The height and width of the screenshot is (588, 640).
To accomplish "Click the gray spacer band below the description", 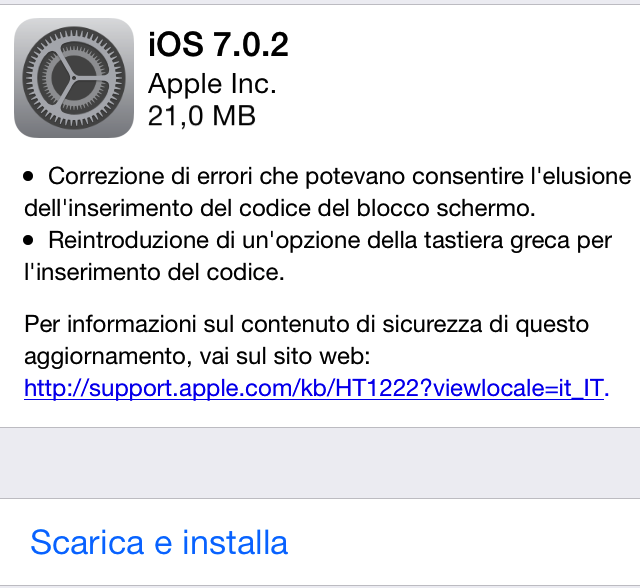I will point(320,463).
